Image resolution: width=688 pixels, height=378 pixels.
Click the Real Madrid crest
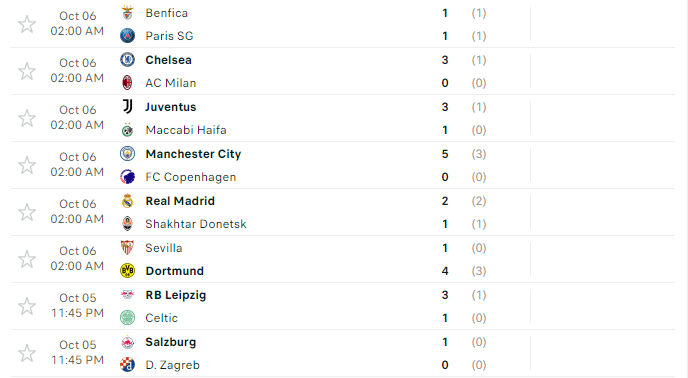(127, 201)
